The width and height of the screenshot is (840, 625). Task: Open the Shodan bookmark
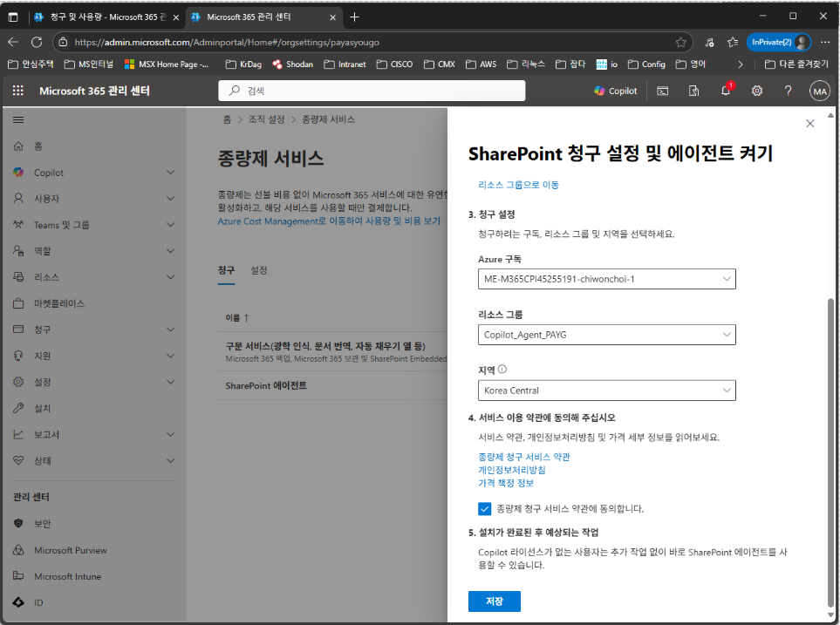[x=292, y=65]
